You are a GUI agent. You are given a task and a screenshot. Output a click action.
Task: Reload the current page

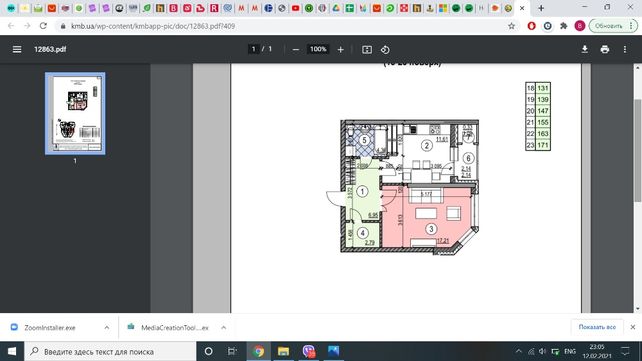43,26
